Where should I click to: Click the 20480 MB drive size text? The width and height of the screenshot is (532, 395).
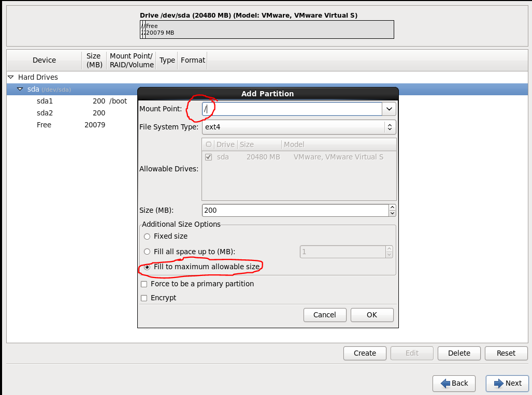pyautogui.click(x=263, y=157)
